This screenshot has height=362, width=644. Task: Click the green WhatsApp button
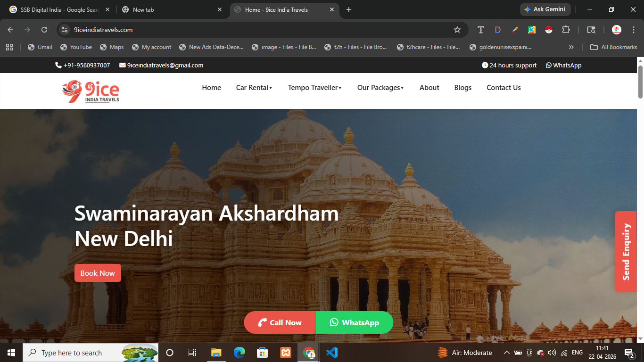tap(355, 322)
